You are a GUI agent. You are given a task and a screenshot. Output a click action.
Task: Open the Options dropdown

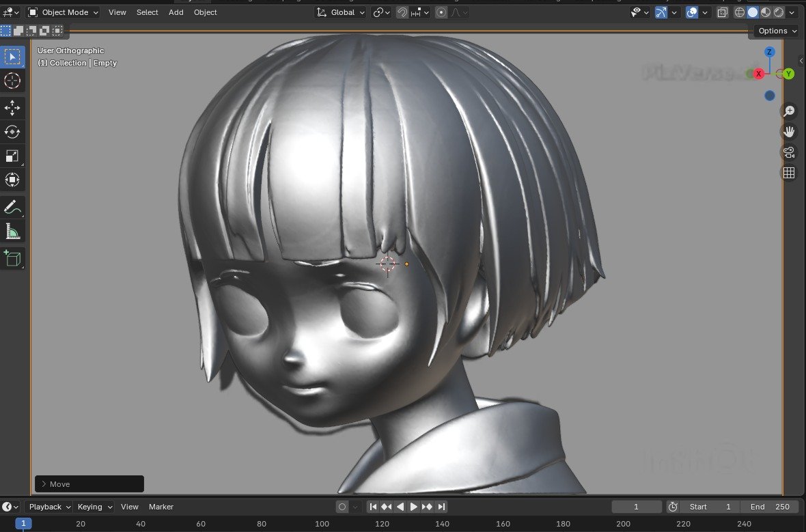point(777,31)
